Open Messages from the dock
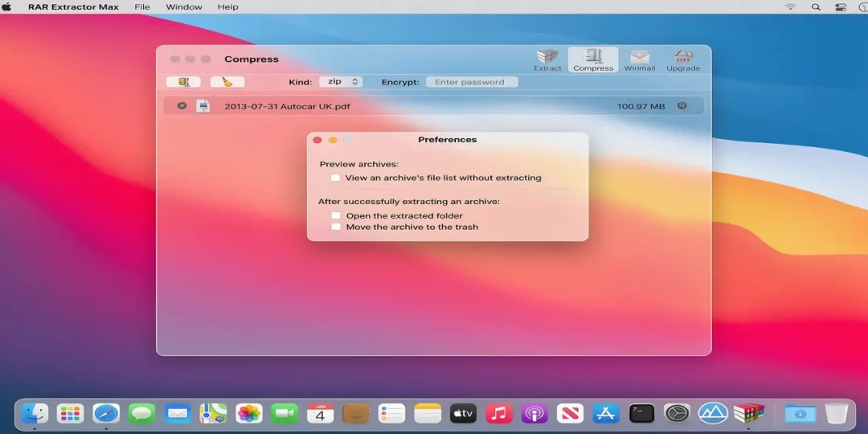Image resolution: width=868 pixels, height=434 pixels. [x=141, y=413]
